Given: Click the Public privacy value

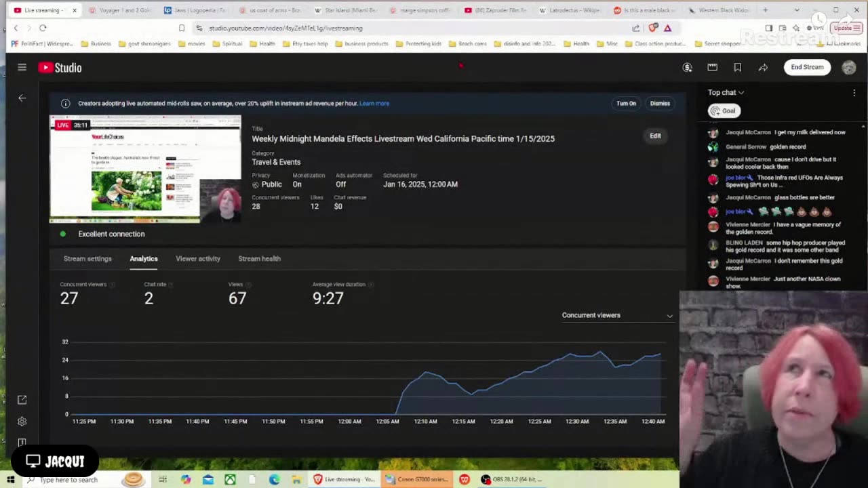Looking at the screenshot, I should coord(271,184).
